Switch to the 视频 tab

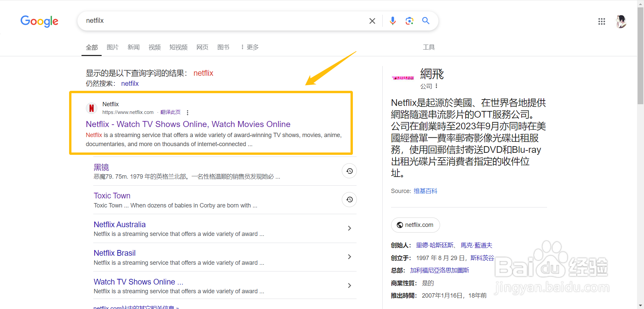154,47
